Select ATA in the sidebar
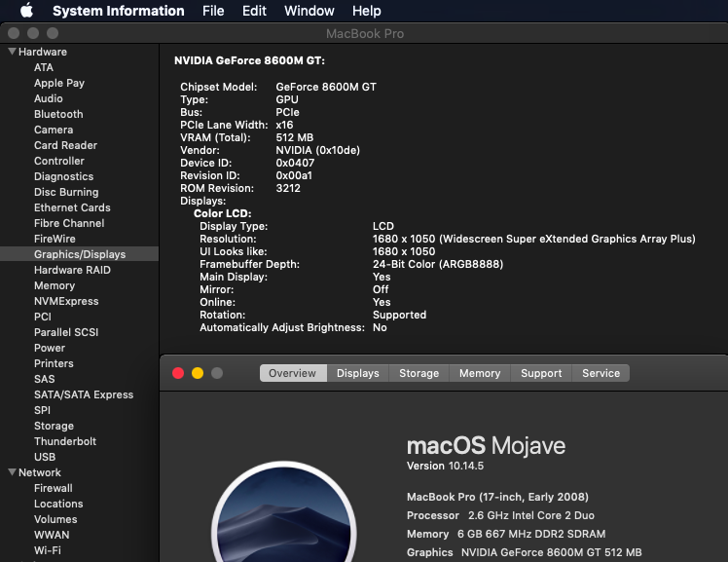 44,67
